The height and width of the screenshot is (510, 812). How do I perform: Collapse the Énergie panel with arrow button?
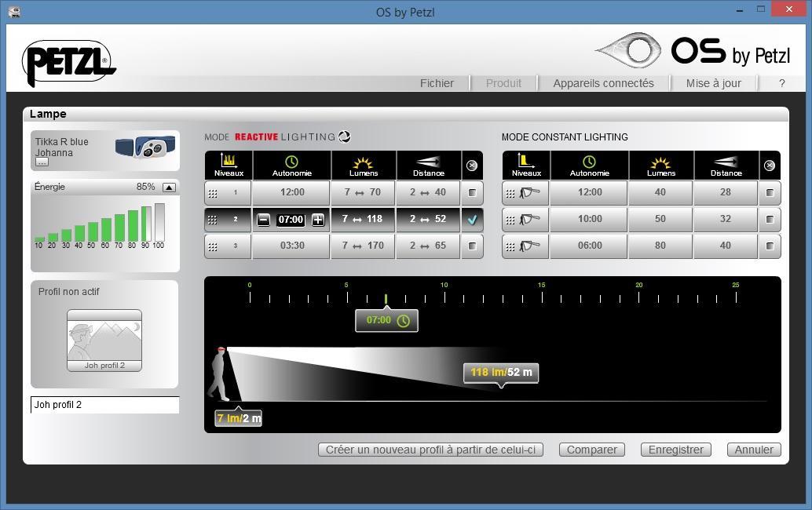coord(169,188)
